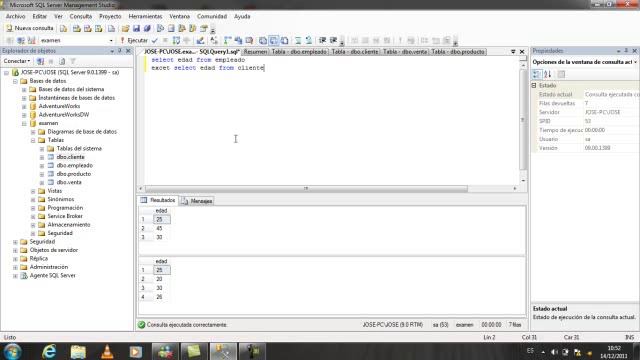Sort properties alphabetically
This screenshot has width=640, height=360.
coord(548,74)
